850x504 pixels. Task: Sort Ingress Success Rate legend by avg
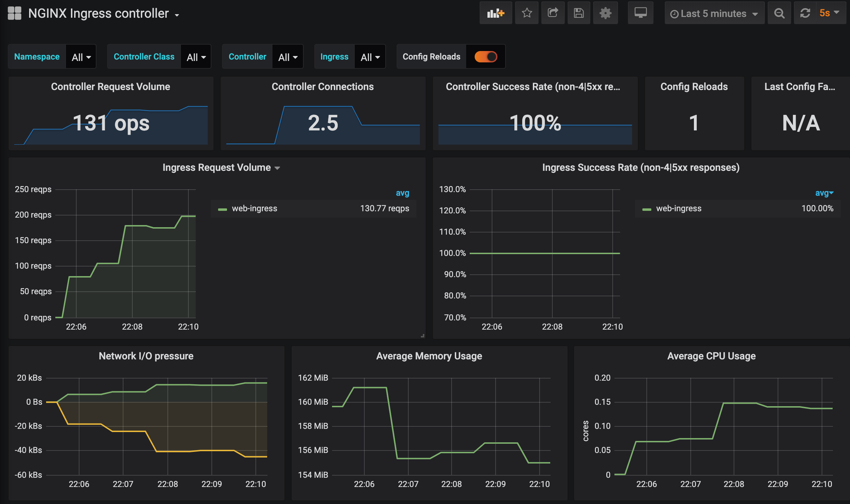coord(824,193)
